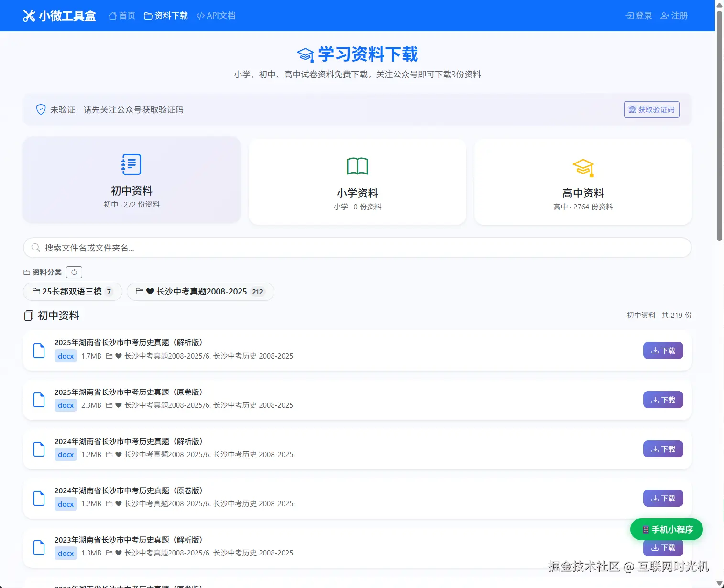Click the graduation cap icon beside 学习资料下载
The width and height of the screenshot is (724, 588).
tap(306, 54)
